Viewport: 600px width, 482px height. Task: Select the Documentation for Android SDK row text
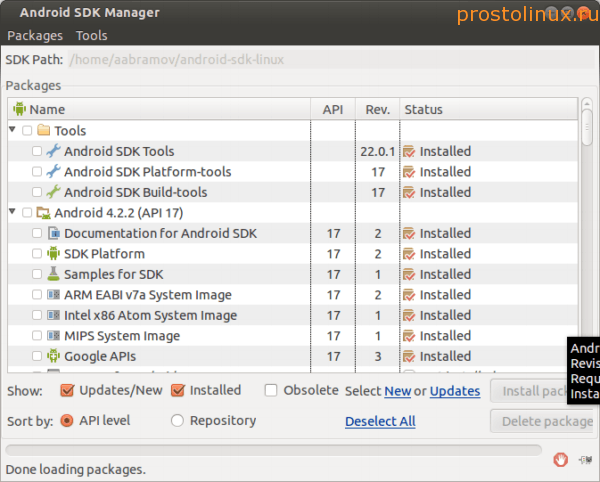tap(160, 233)
